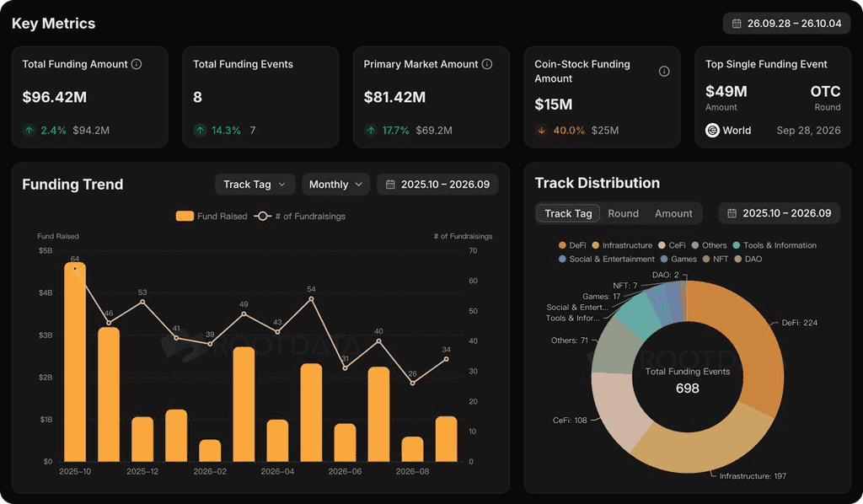Click the Others: 71 slice label
Screen dimensions: 863x504
[x=569, y=340]
